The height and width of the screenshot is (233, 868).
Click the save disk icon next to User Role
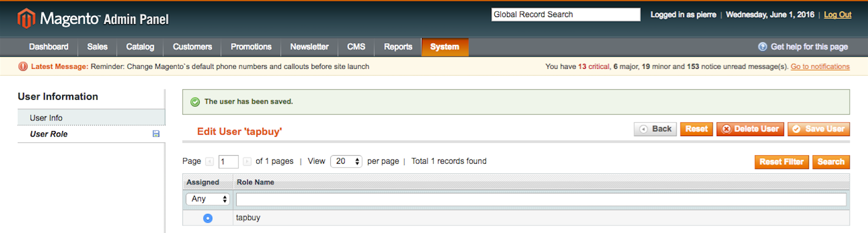click(x=156, y=134)
